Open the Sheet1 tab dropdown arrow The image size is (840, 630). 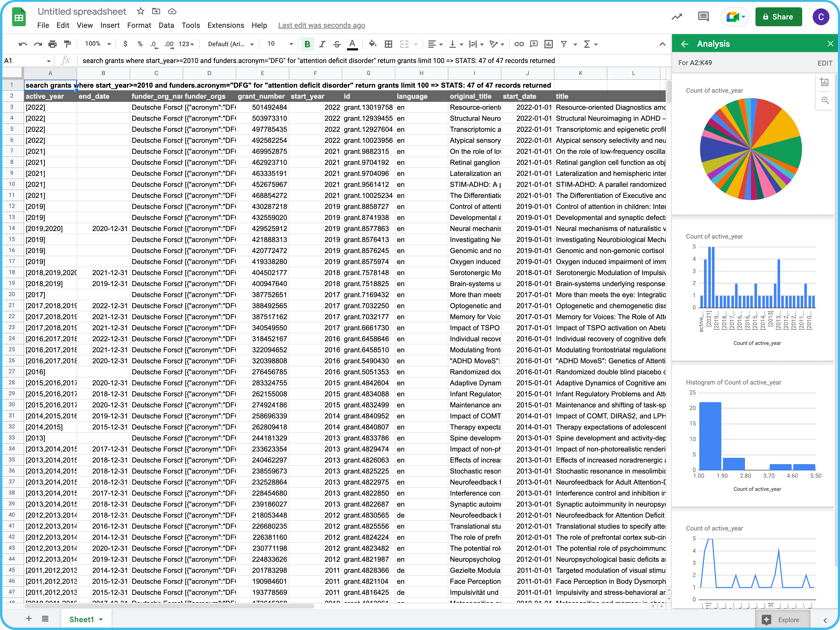(101, 619)
